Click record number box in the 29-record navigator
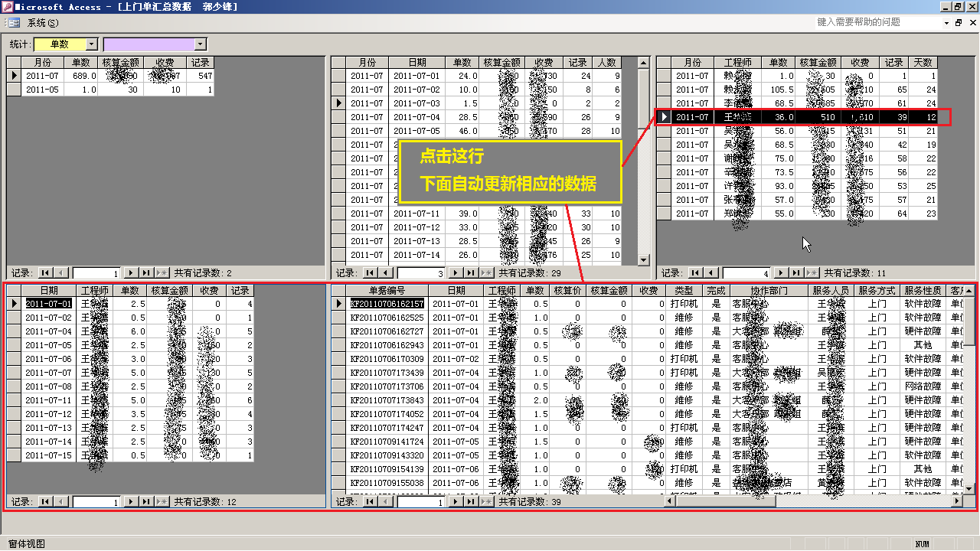 (x=420, y=273)
